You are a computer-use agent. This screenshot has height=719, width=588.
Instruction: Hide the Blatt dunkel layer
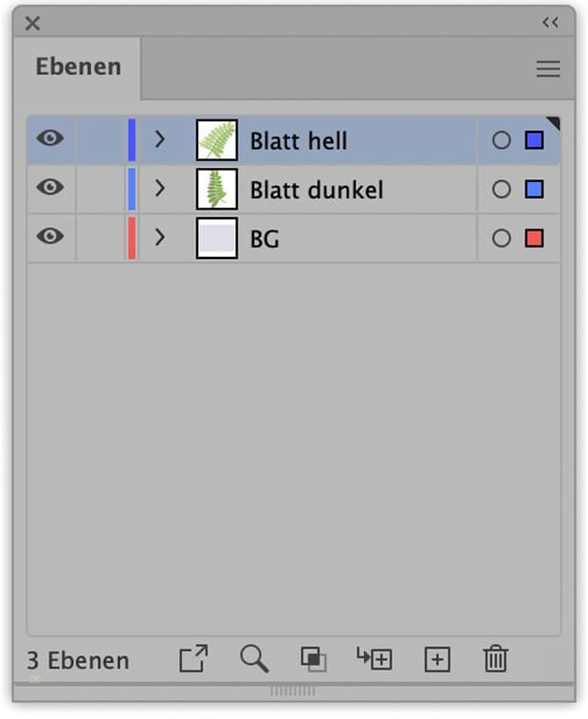coord(50,189)
